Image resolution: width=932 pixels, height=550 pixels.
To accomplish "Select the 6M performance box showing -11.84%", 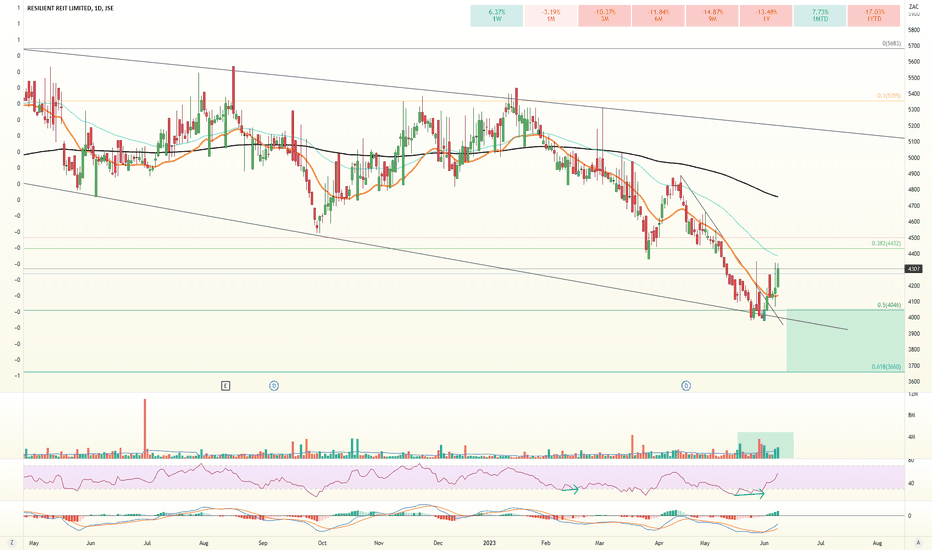I will click(658, 15).
